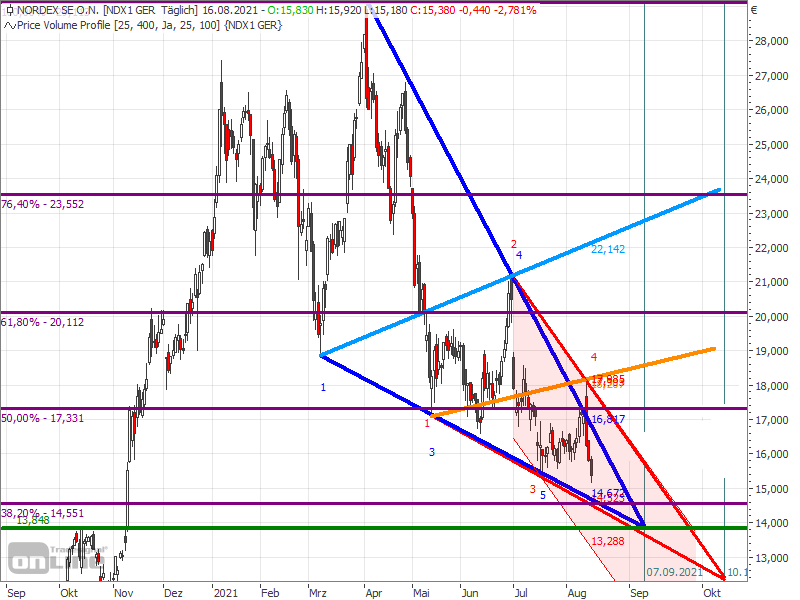Click Dez on the time axis

(173, 593)
